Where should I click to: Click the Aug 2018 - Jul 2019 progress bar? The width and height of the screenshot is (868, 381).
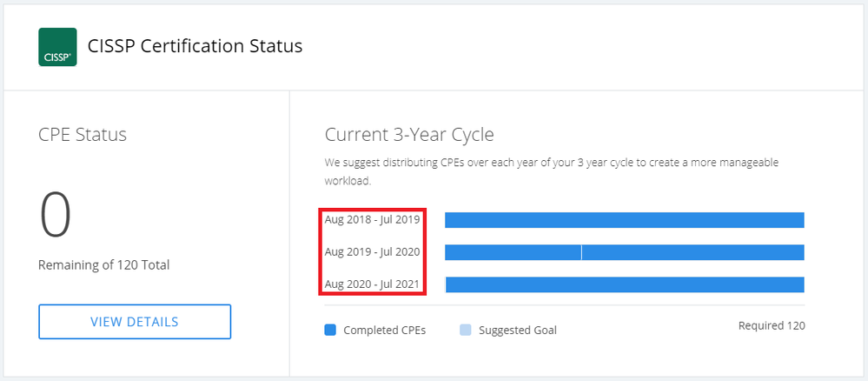click(x=624, y=220)
